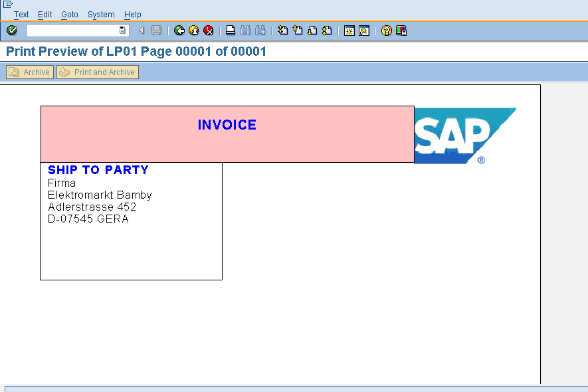Click inside the command input field
588x392 pixels.
(x=73, y=30)
